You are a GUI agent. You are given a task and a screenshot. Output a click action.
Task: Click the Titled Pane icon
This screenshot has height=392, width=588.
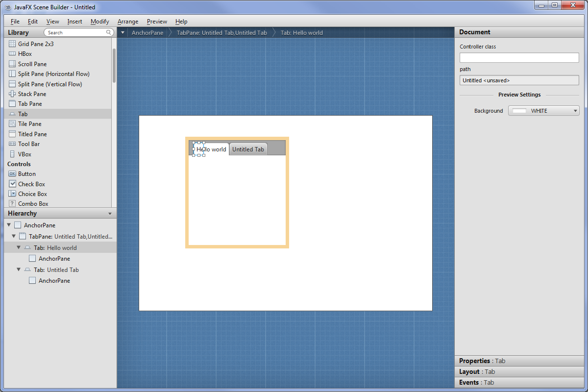click(x=12, y=134)
